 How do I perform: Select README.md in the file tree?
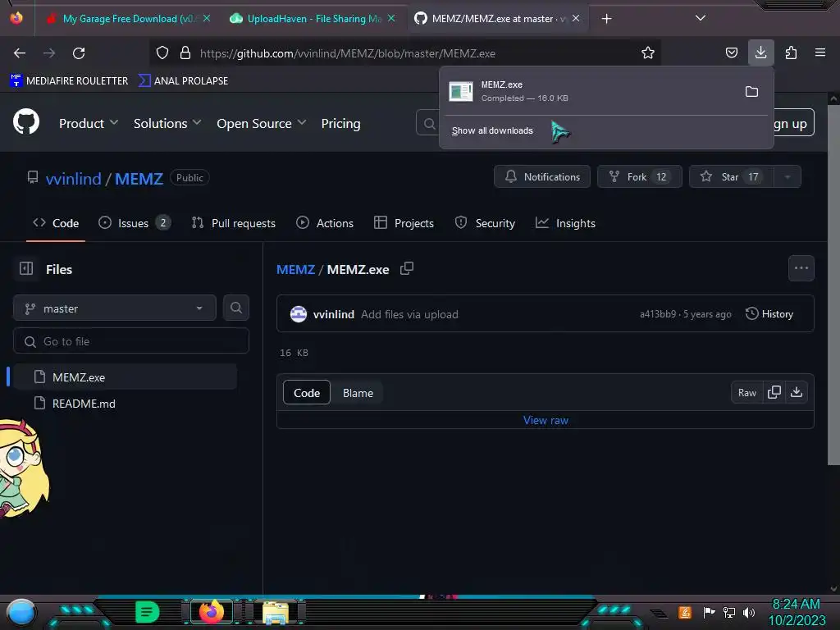pyautogui.click(x=126, y=404)
